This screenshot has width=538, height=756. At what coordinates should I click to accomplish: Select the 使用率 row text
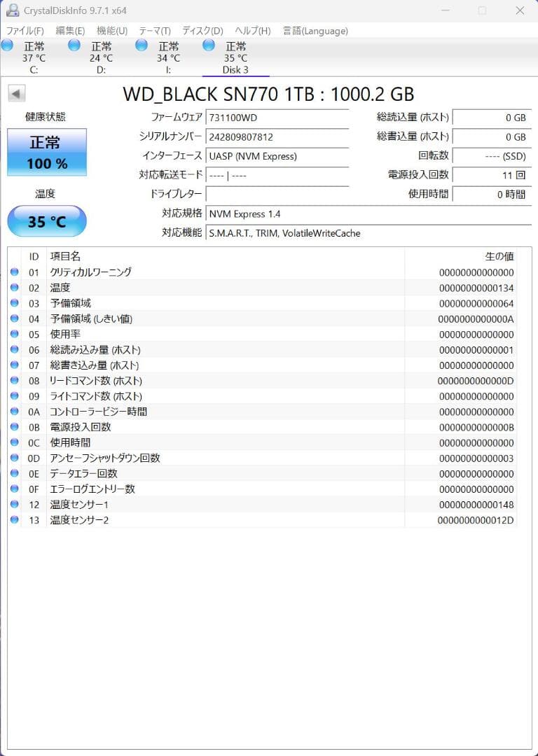65,334
